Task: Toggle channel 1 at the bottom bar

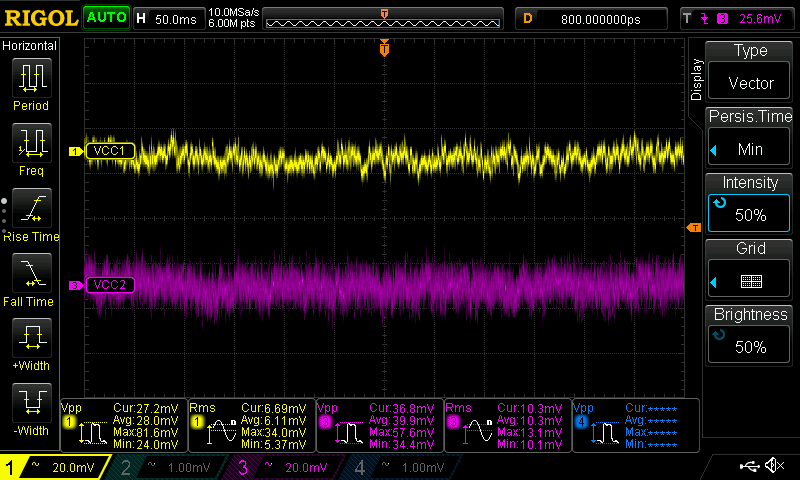Action: [55, 467]
